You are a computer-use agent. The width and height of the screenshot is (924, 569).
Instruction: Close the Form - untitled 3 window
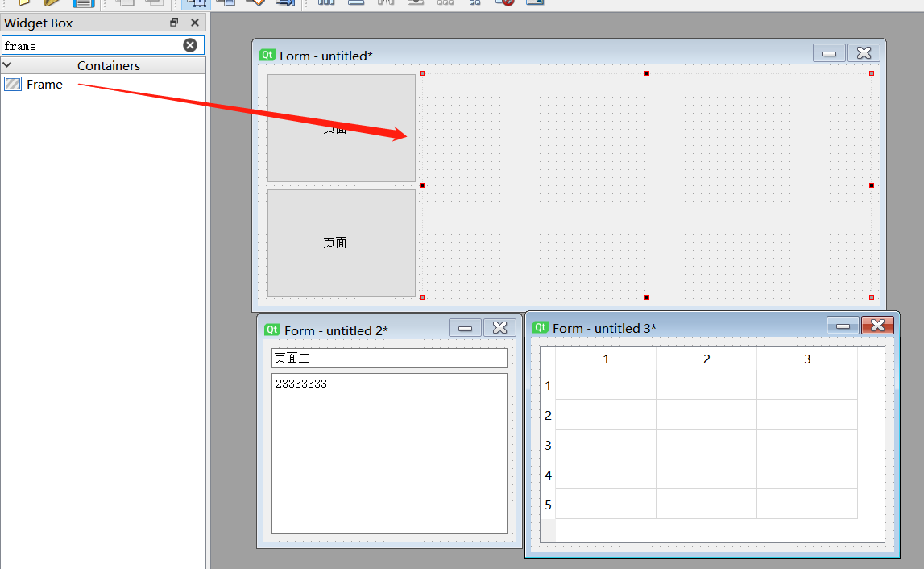(x=877, y=326)
